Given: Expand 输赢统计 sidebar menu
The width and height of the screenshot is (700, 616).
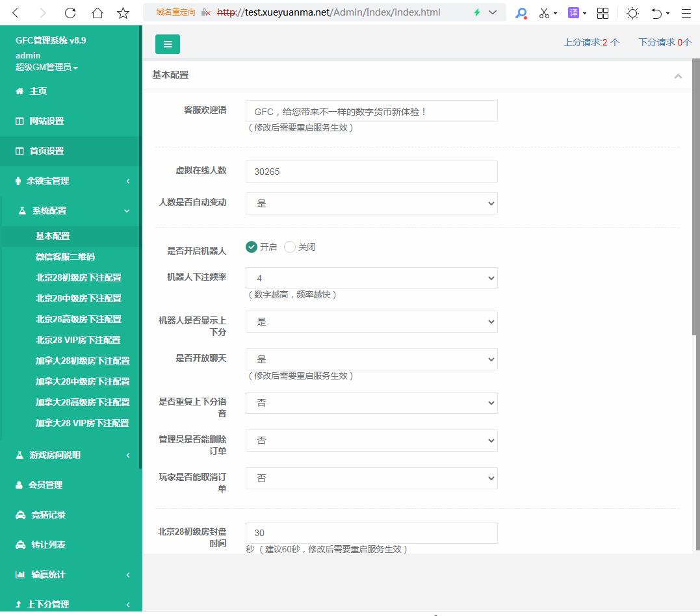Looking at the screenshot, I should [x=71, y=574].
